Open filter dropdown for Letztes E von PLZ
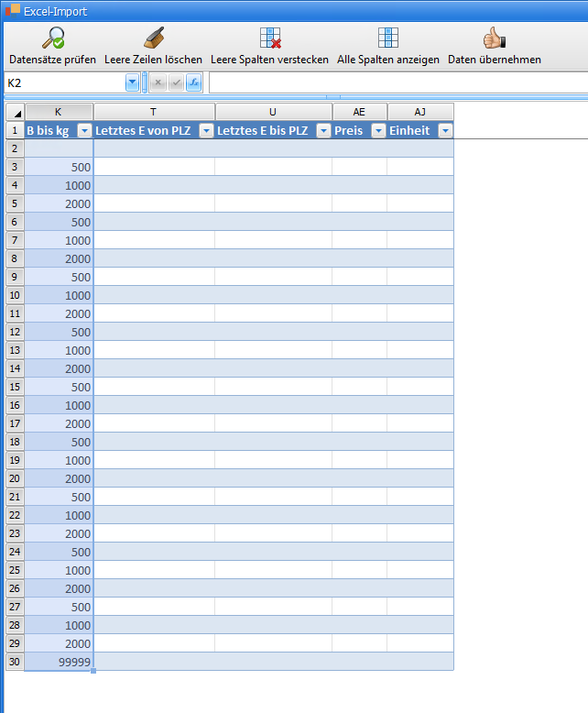Image resolution: width=588 pixels, height=713 pixels. click(206, 131)
